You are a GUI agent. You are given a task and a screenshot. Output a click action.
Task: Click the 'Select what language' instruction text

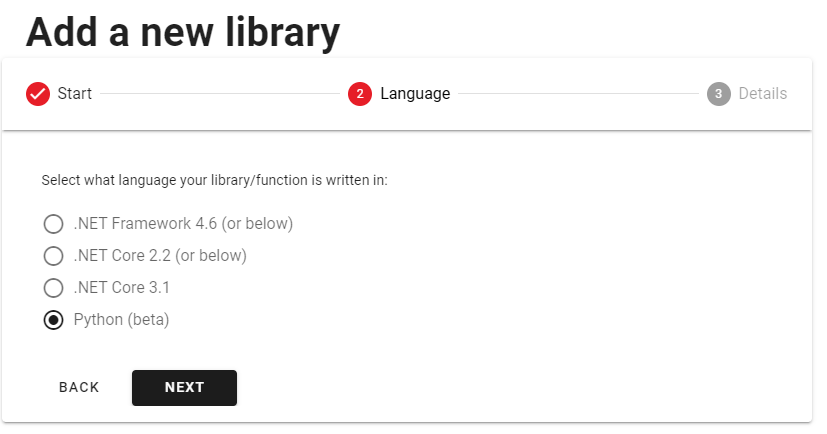pyautogui.click(x=215, y=180)
